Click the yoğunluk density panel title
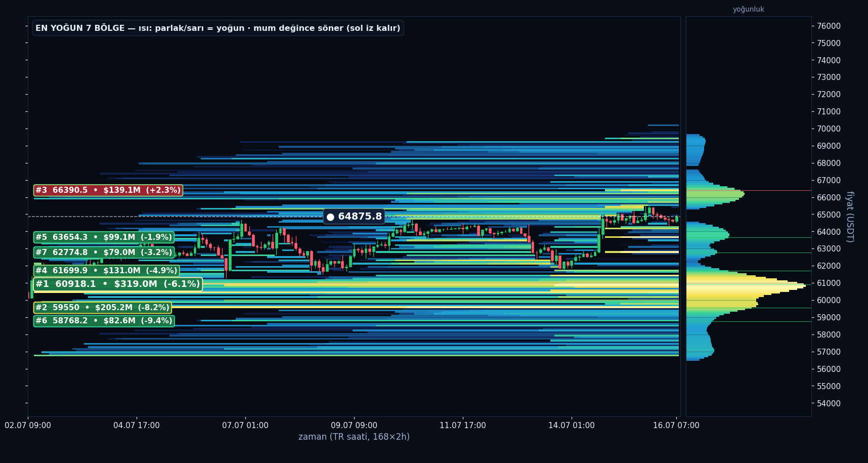This screenshot has width=868, height=463. [749, 9]
